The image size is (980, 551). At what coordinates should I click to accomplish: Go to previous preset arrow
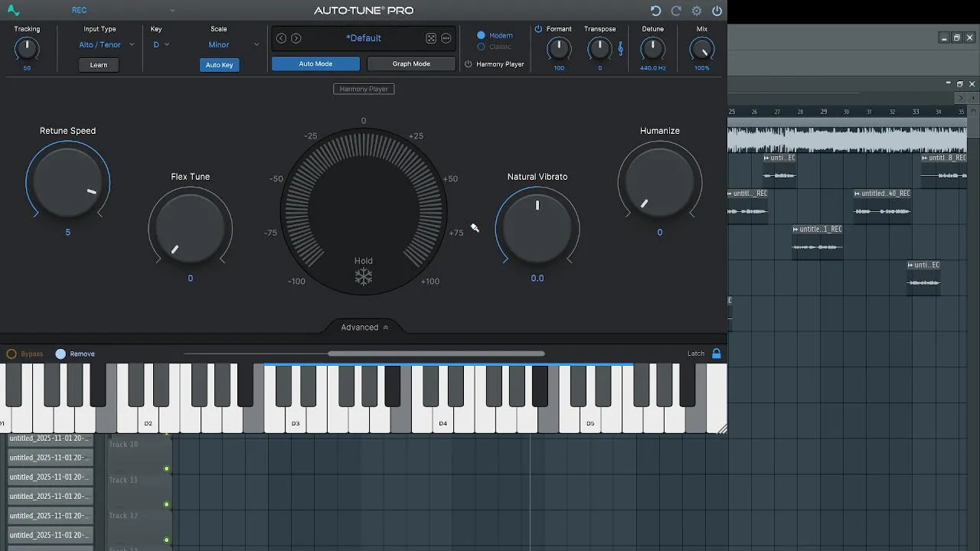tap(281, 38)
